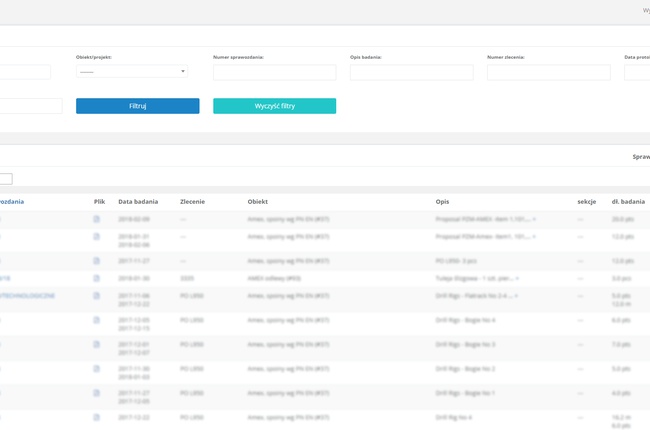
Task: Open the file icon for Drill Rigs Bogie No 3
Action: click(x=97, y=344)
